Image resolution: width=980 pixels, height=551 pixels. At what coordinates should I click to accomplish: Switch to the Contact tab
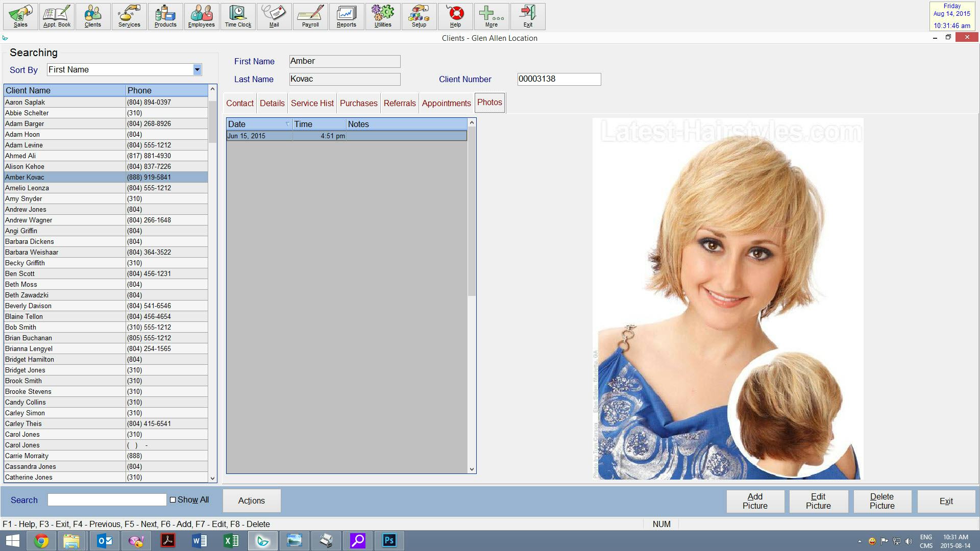(x=240, y=103)
